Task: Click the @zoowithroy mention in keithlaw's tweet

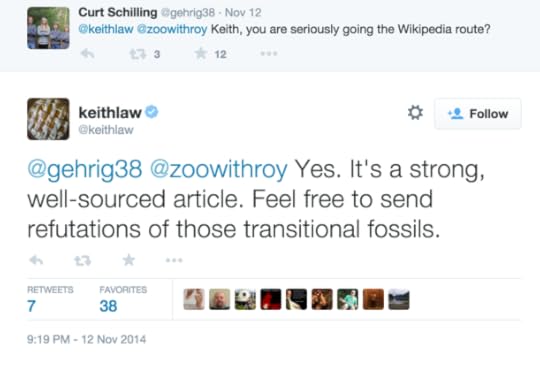Action: click(x=219, y=169)
